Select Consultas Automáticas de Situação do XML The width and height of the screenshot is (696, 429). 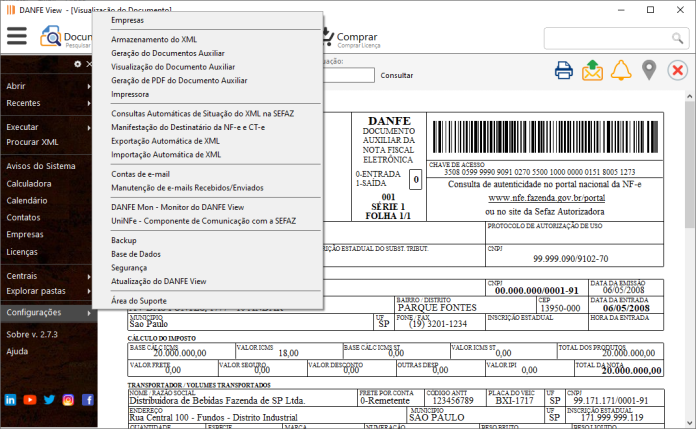click(202, 114)
